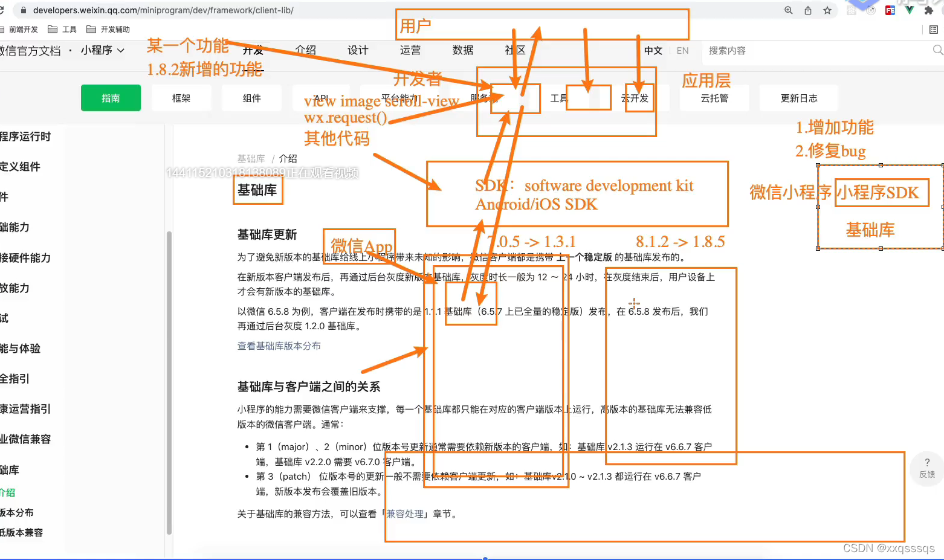Open the reading list icon

934,30
